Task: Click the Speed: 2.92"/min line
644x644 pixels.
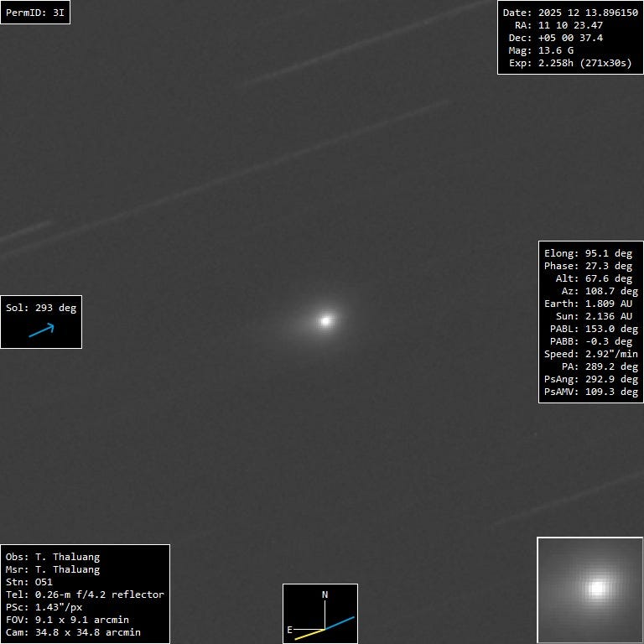Action: coord(591,354)
